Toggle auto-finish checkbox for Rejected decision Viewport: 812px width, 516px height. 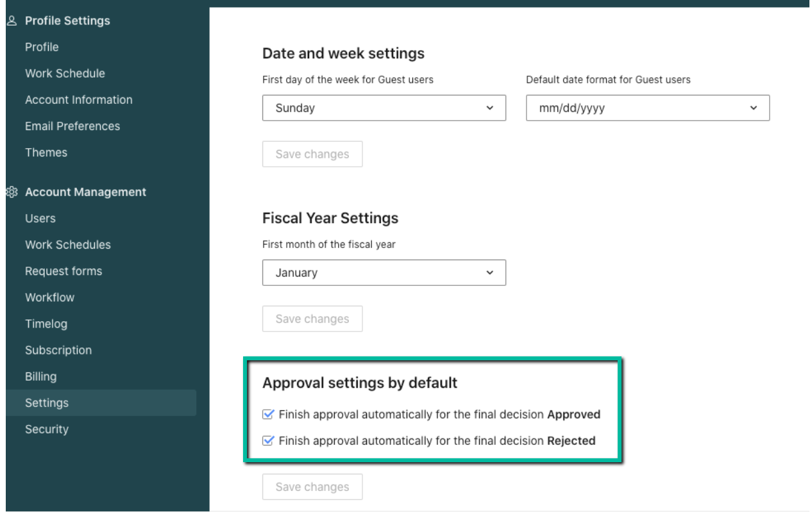pos(269,441)
